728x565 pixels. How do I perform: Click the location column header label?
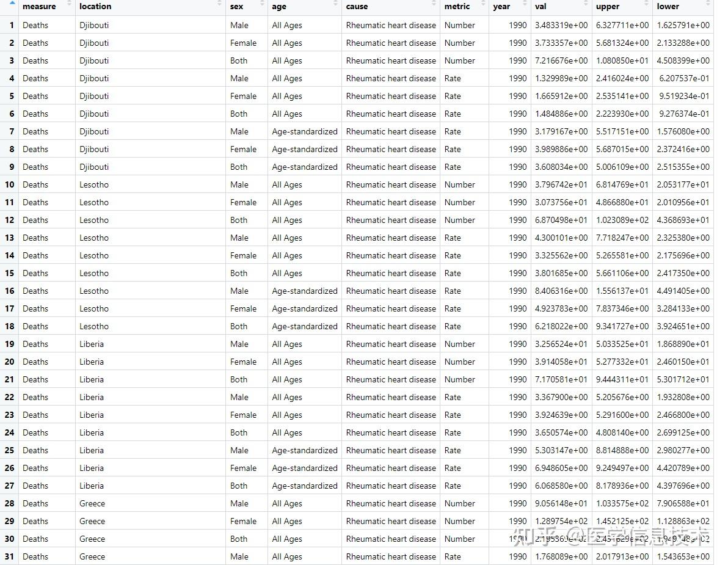[95, 7]
